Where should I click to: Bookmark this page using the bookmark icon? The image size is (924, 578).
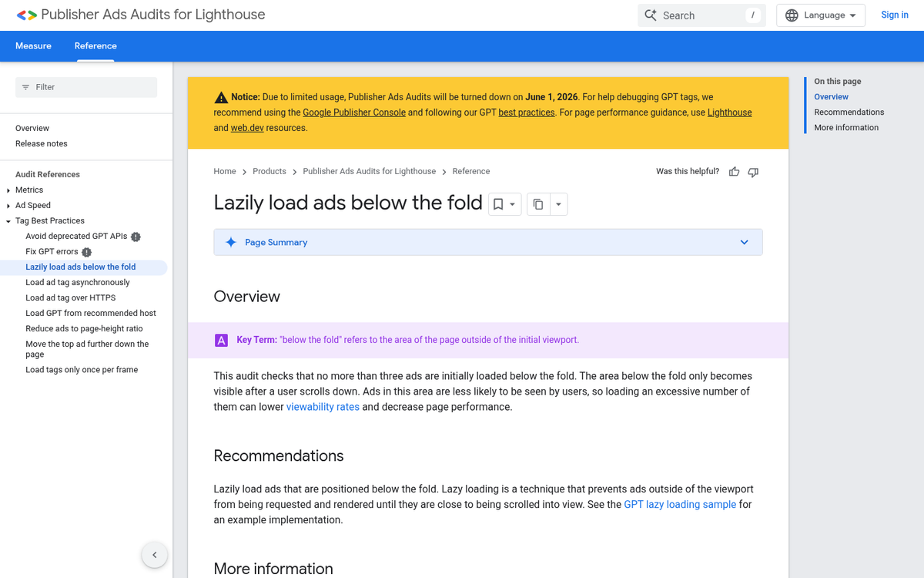[499, 203]
